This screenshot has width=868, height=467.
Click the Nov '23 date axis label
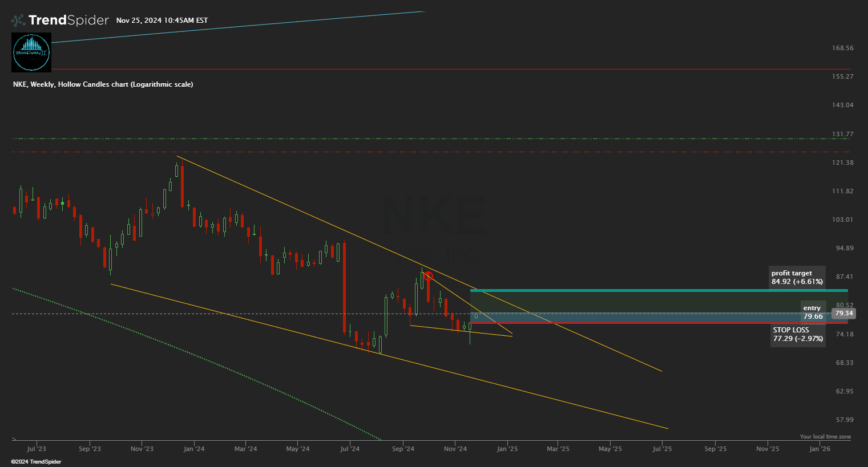pyautogui.click(x=142, y=449)
